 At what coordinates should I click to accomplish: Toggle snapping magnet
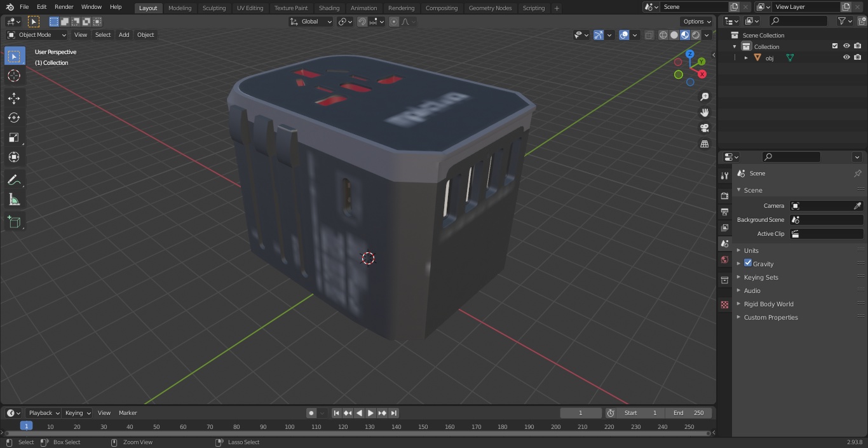click(362, 22)
